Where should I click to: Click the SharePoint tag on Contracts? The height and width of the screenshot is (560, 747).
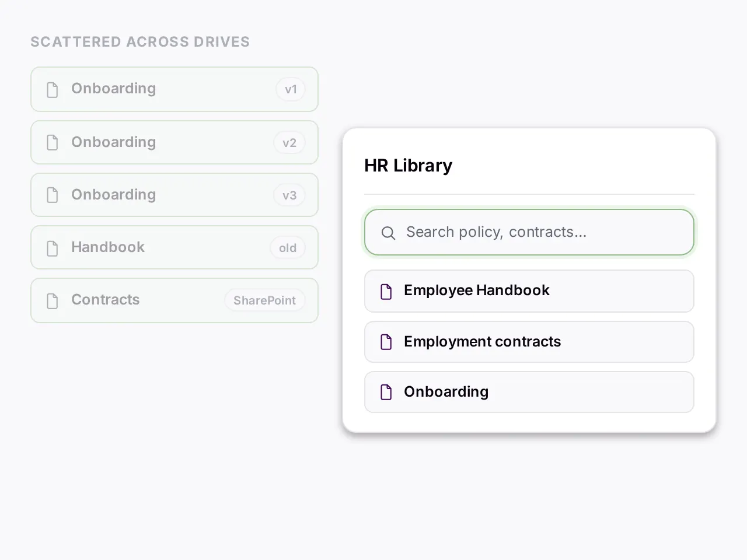pyautogui.click(x=265, y=300)
